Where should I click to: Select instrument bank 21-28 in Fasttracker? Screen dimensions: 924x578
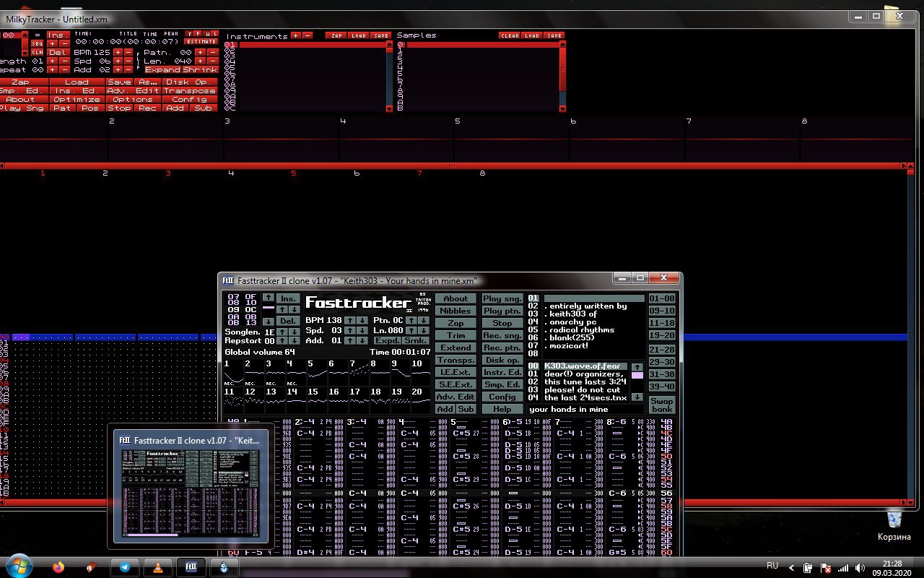pos(662,350)
